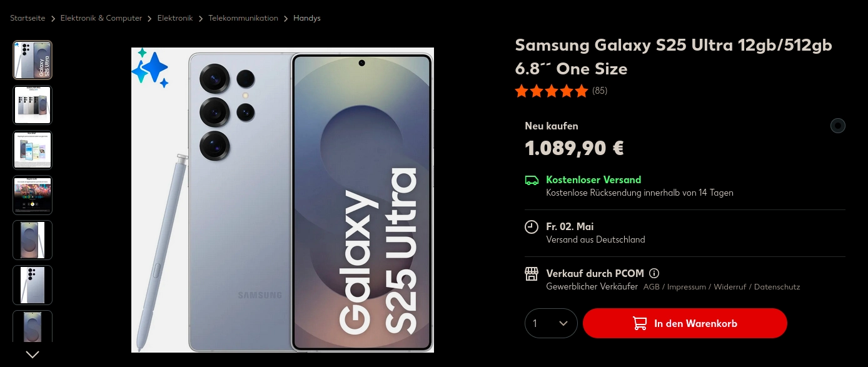The image size is (868, 367).
Task: Click the delivery truck icon
Action: pos(532,180)
